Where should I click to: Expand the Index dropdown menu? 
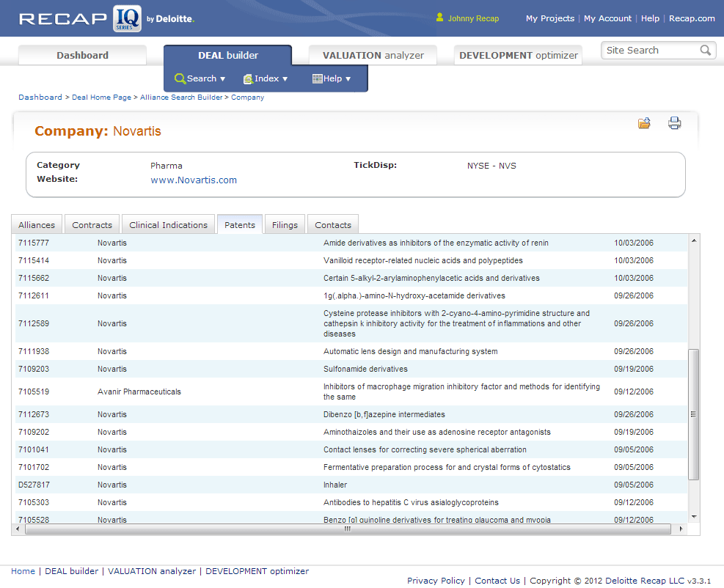[x=266, y=79]
